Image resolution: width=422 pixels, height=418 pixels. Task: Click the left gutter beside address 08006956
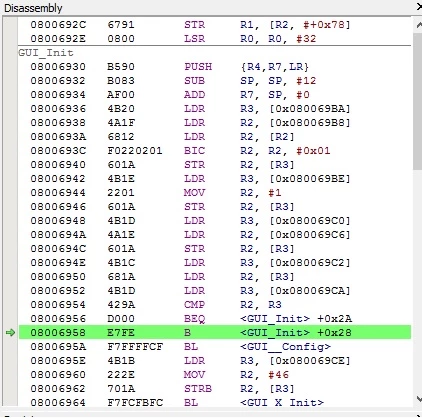tap(10, 319)
